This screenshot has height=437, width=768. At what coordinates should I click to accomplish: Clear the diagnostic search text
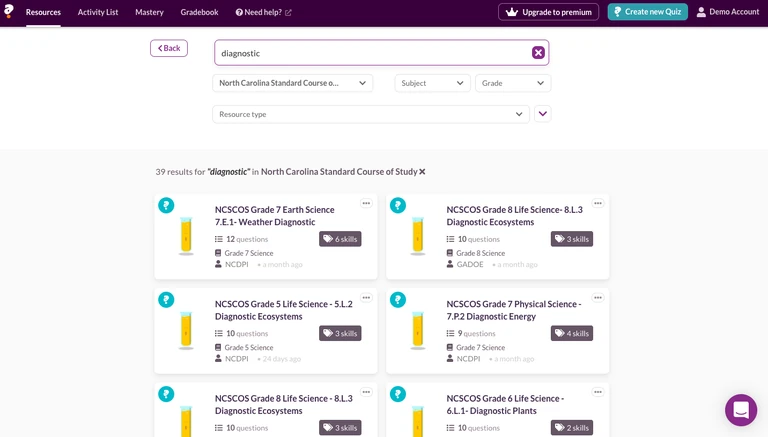tap(538, 53)
